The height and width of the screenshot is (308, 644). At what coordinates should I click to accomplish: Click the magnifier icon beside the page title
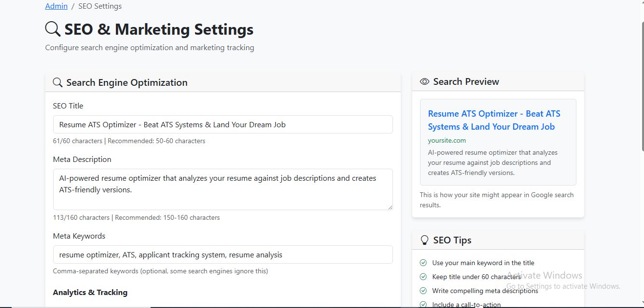tap(53, 29)
